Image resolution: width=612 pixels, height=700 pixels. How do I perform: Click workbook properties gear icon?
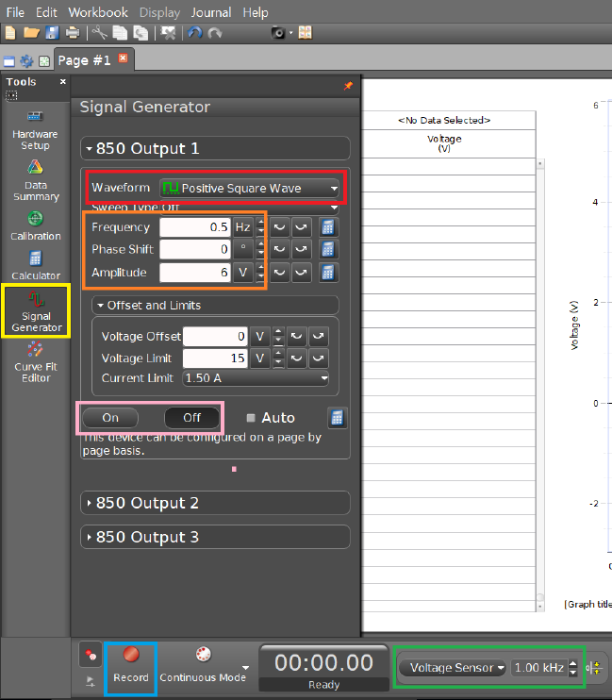pos(26,61)
